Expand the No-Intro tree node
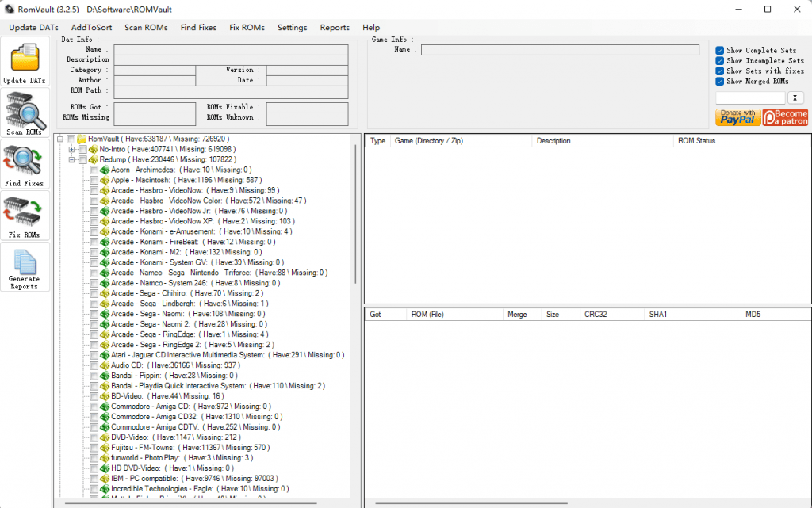Screen dimensions: 812x508 point(71,149)
